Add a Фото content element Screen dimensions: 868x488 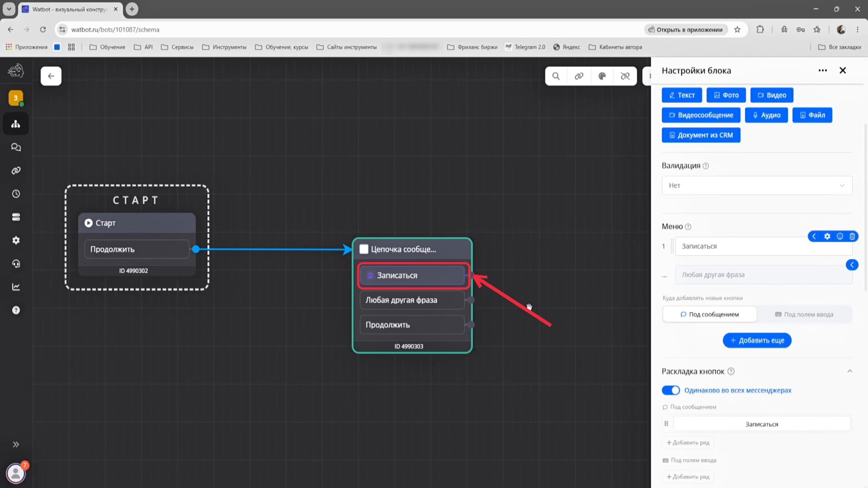[726, 95]
